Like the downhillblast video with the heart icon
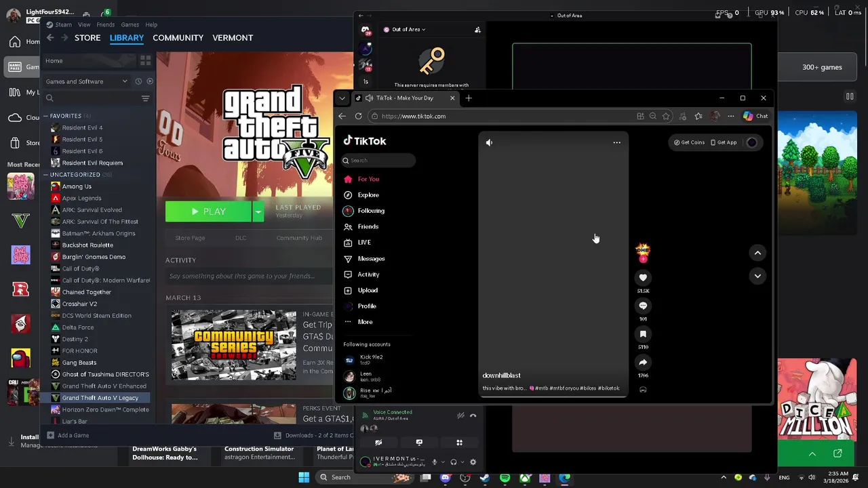Screen dimensions: 868x488 point(643,277)
